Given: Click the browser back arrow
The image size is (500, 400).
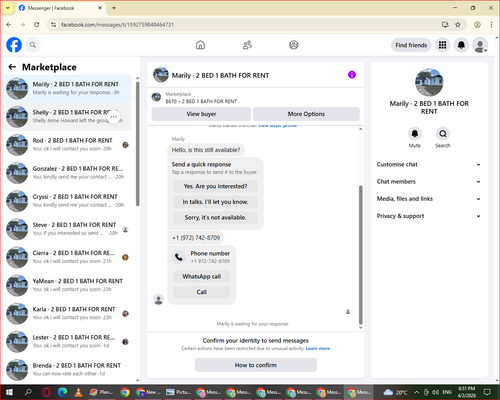Looking at the screenshot, I should [9, 25].
